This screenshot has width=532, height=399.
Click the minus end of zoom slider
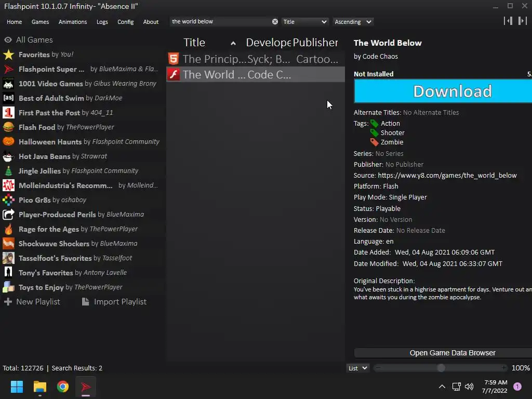pyautogui.click(x=378, y=368)
